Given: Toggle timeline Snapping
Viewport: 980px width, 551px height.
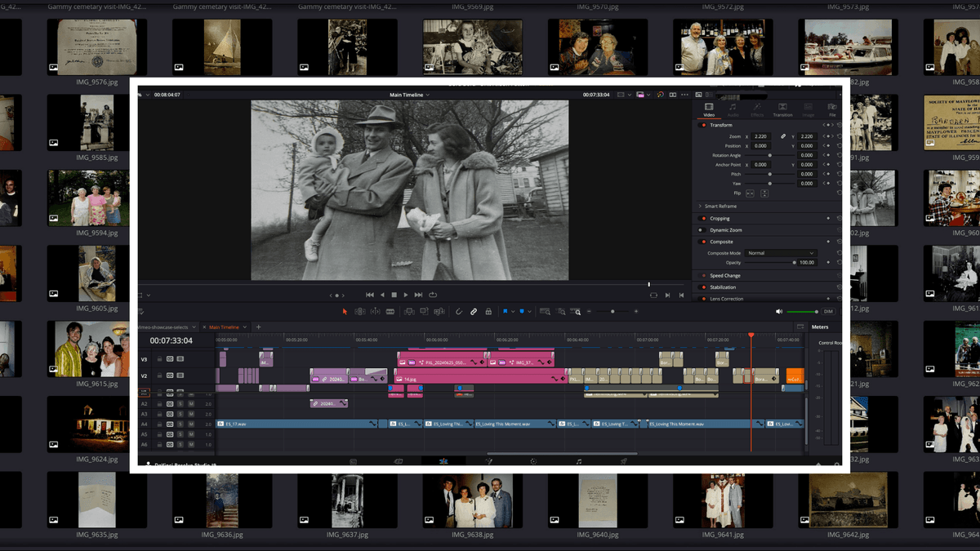Looking at the screenshot, I should [458, 311].
